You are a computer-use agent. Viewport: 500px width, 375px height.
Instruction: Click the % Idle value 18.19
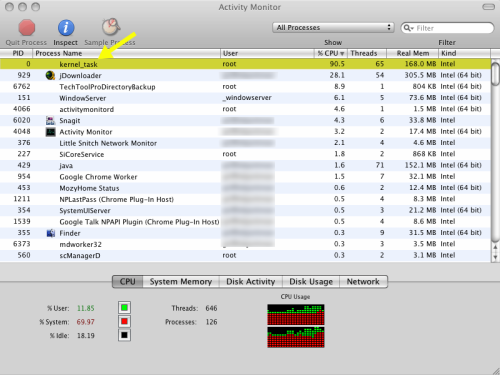tap(86, 336)
